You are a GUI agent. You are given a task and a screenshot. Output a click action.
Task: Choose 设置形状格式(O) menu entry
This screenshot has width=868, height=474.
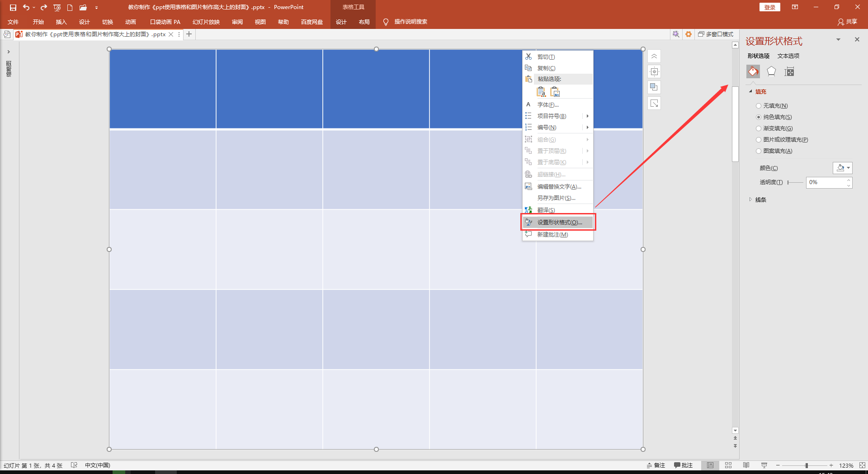[558, 222]
